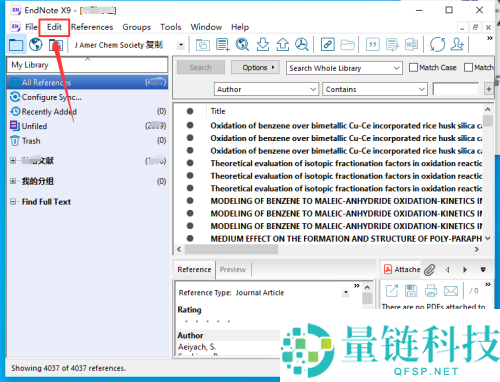Click the Share Library person-plus icon
Viewport: 500px width, 382px height.
click(457, 44)
